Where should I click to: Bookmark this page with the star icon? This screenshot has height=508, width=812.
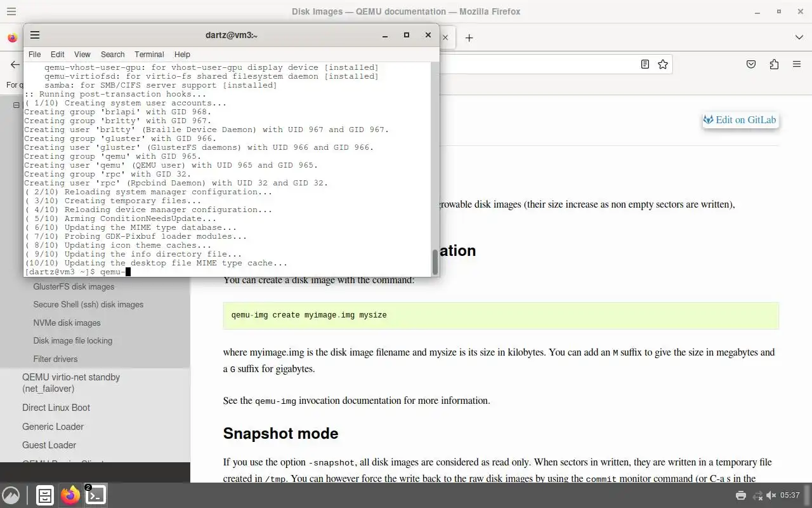(x=663, y=64)
